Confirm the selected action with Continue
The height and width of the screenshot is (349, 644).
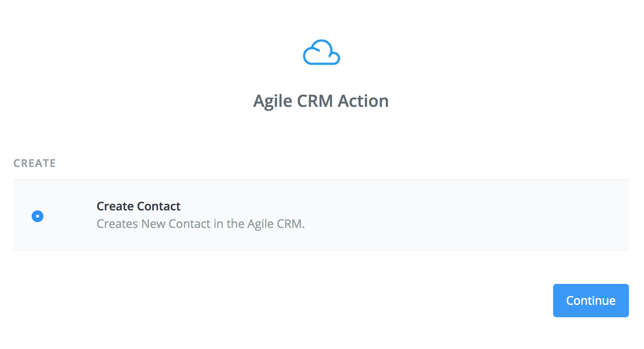click(x=591, y=301)
